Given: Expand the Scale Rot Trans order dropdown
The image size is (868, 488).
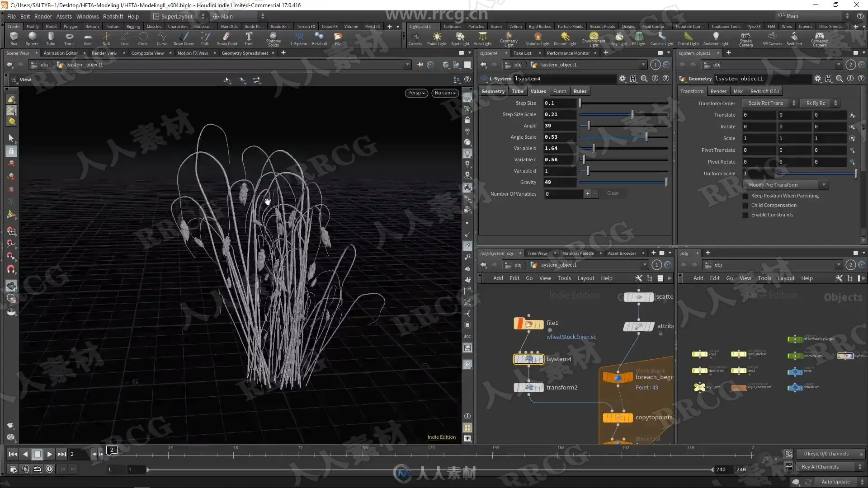Looking at the screenshot, I should [769, 103].
